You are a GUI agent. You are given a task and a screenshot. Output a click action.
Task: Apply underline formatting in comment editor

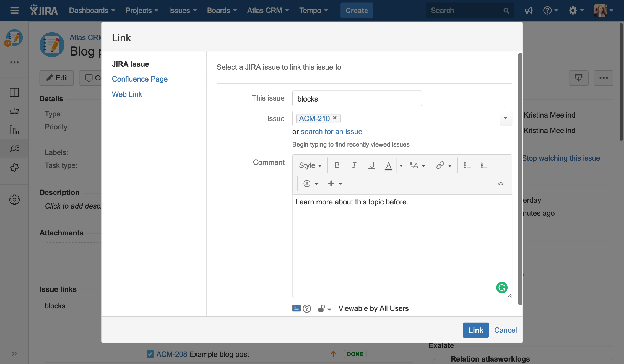pyautogui.click(x=371, y=165)
